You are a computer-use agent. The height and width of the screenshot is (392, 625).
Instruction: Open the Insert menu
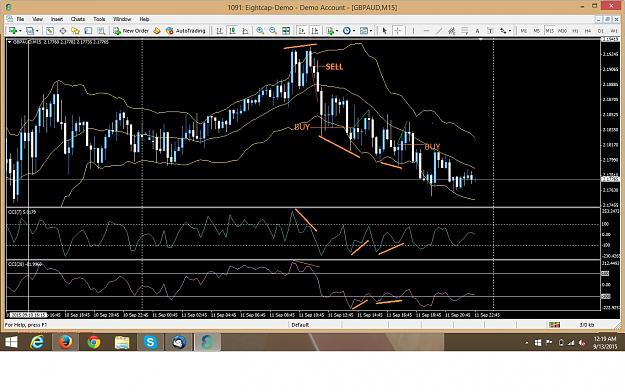click(x=57, y=19)
